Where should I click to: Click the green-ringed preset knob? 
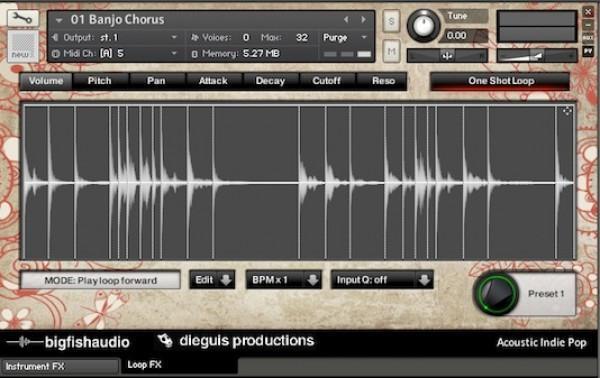click(x=496, y=294)
